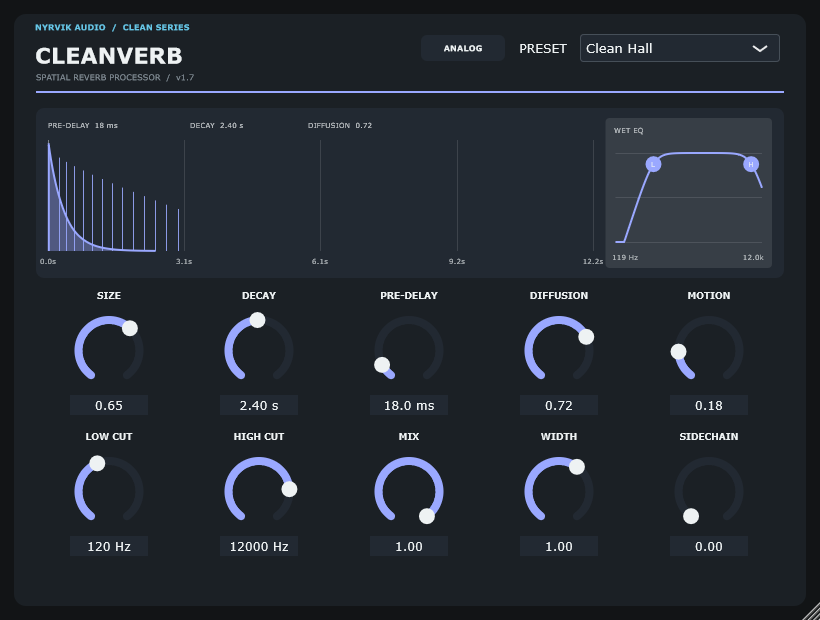This screenshot has width=820, height=620.
Task: Click the decay envelope curve in display
Action: click(73, 230)
